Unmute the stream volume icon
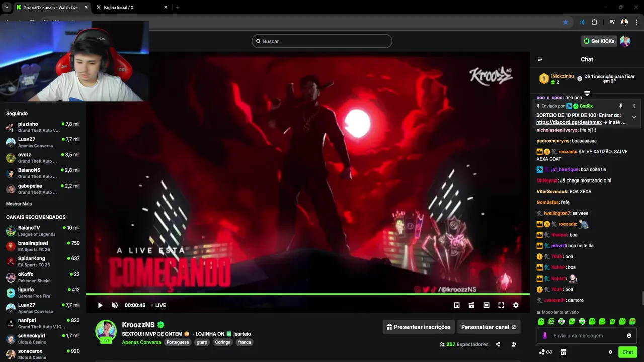Viewport: 644px width, 362px height. 115,305
